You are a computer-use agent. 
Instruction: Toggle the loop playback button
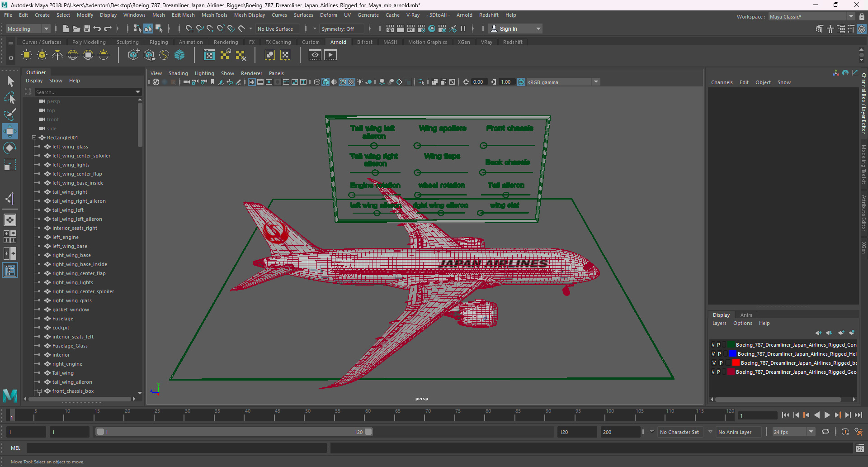(826, 432)
